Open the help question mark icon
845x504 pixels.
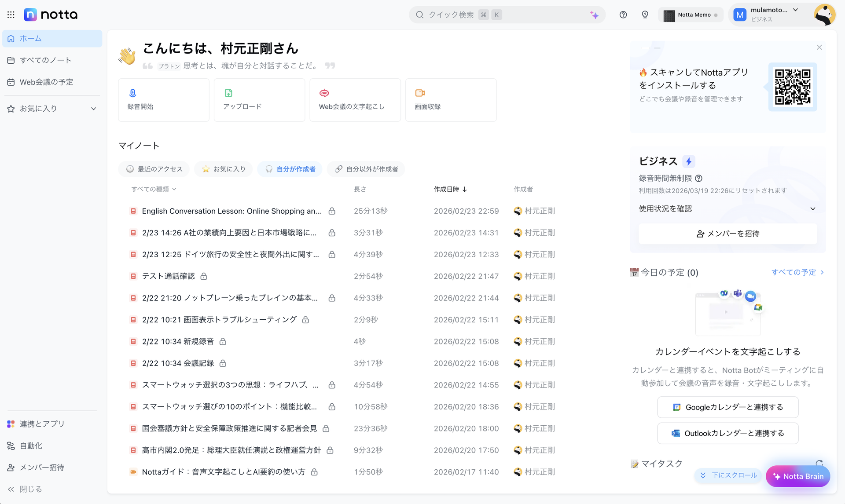[623, 15]
